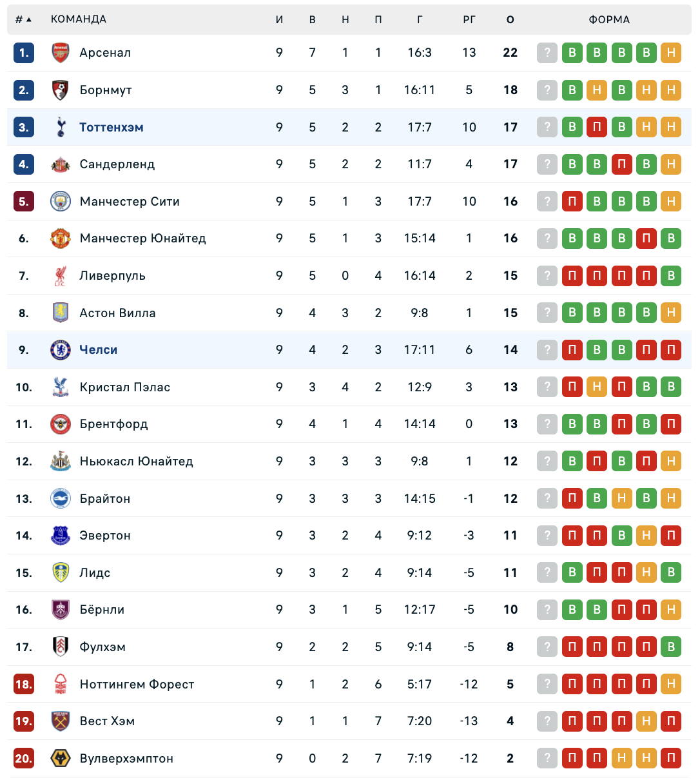700x780 pixels.
Task: Sort by the РГ goal difference header
Action: point(469,20)
